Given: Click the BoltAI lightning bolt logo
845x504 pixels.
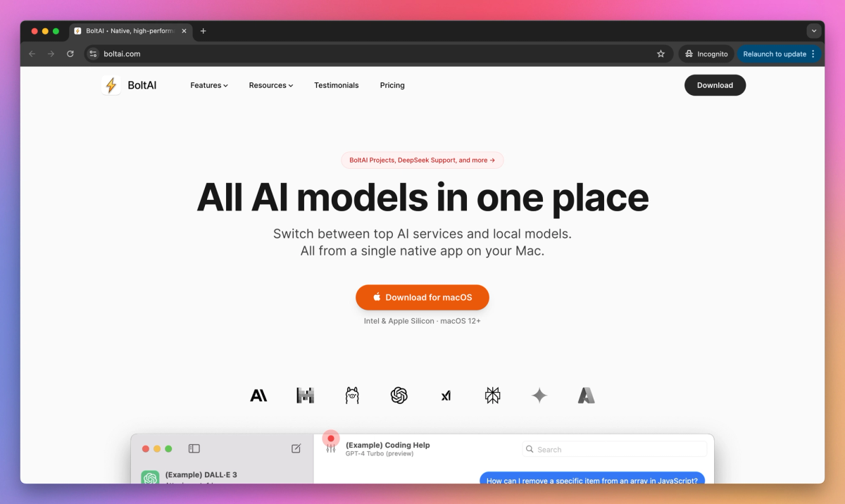Looking at the screenshot, I should (x=111, y=85).
